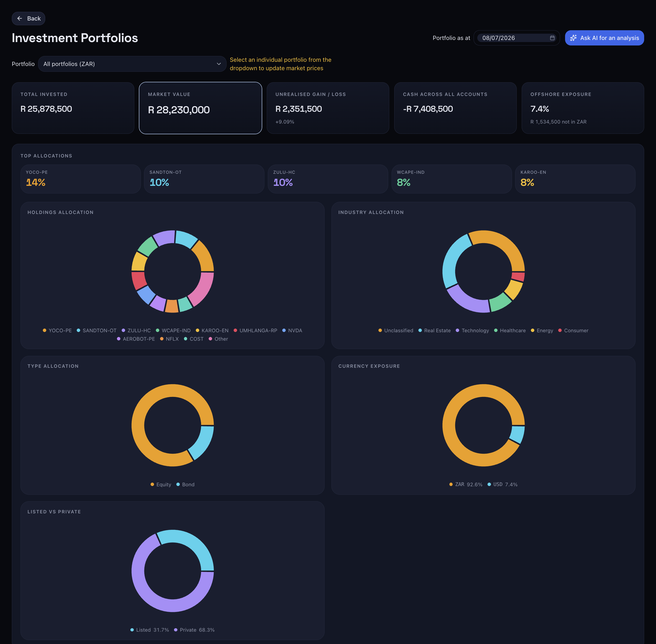The width and height of the screenshot is (656, 644).
Task: Toggle YOCO-PE in holdings legend
Action: click(57, 330)
